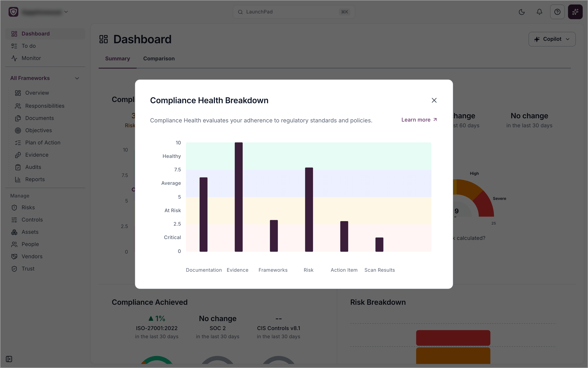Open the To do sidebar item
588x368 pixels.
pyautogui.click(x=45, y=46)
